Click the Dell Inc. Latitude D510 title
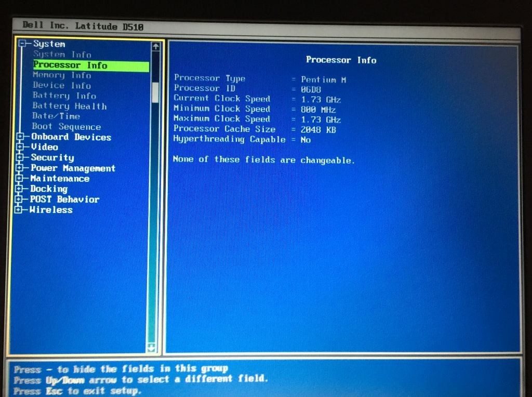Image resolution: width=532 pixels, height=397 pixels. (x=83, y=26)
